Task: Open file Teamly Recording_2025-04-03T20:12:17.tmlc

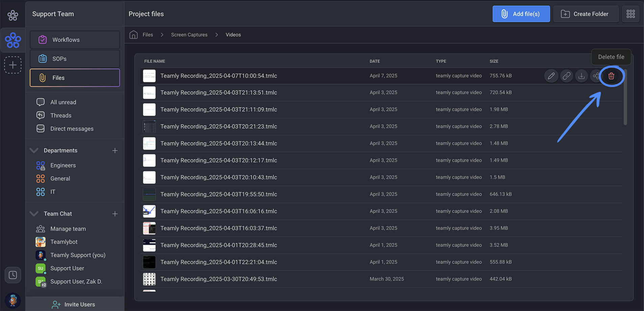Action: tap(219, 160)
